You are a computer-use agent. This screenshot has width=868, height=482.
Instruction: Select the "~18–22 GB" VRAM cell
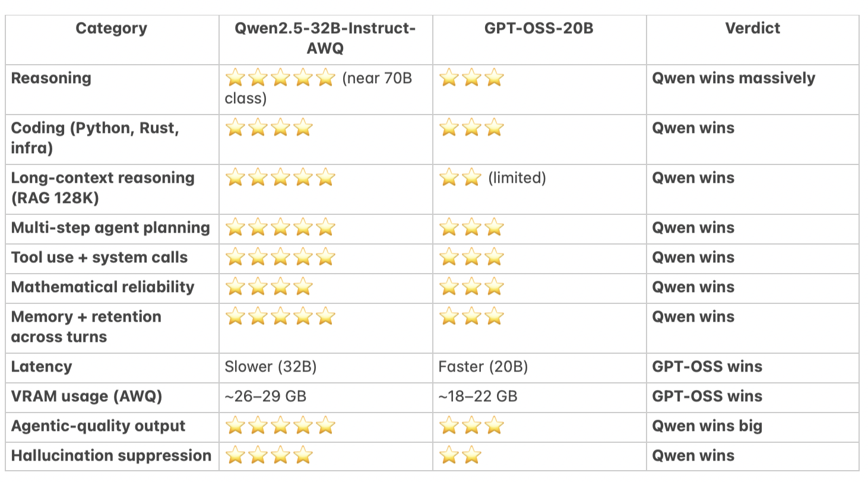pyautogui.click(x=478, y=397)
